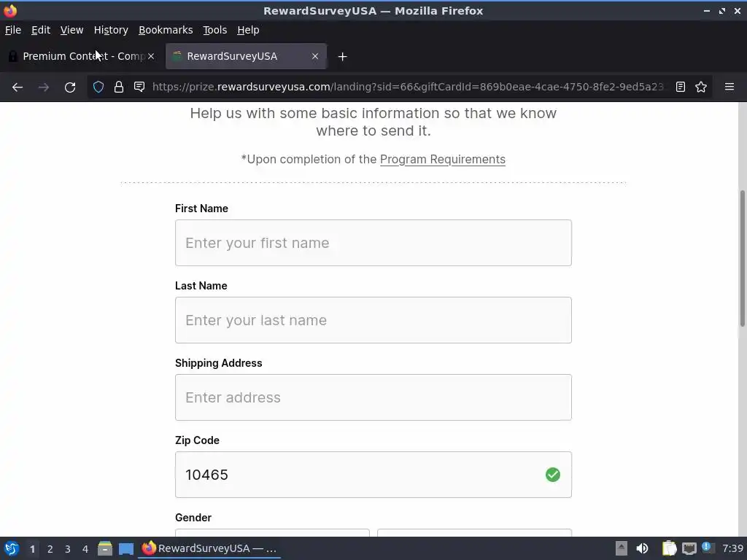Viewport: 747px width, 560px height.
Task: Maximize the Firefox window
Action: (x=722, y=10)
